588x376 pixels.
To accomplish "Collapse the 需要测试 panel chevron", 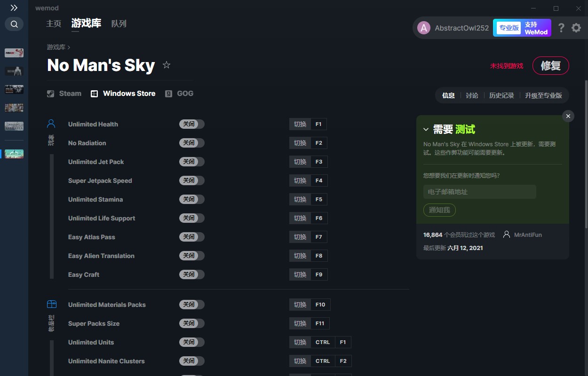I will coord(426,129).
